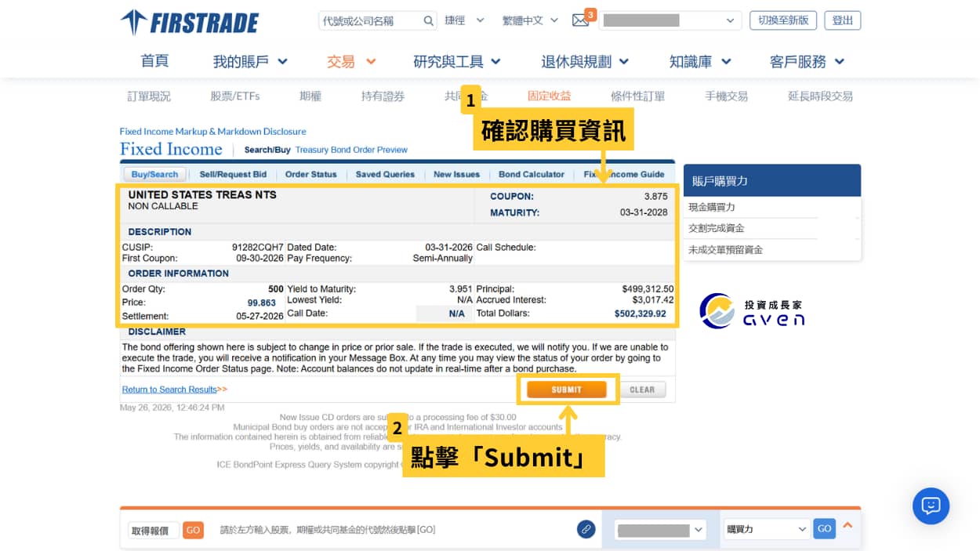980x551 pixels.
Task: Open the 股票/ETFs submenu item
Action: 235,96
